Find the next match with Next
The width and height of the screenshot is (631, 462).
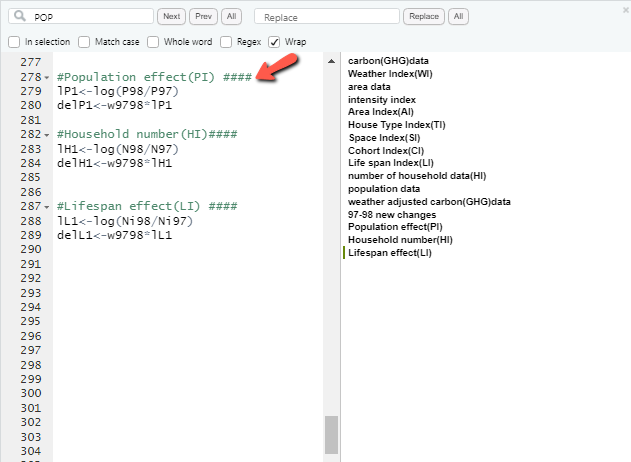pos(171,16)
